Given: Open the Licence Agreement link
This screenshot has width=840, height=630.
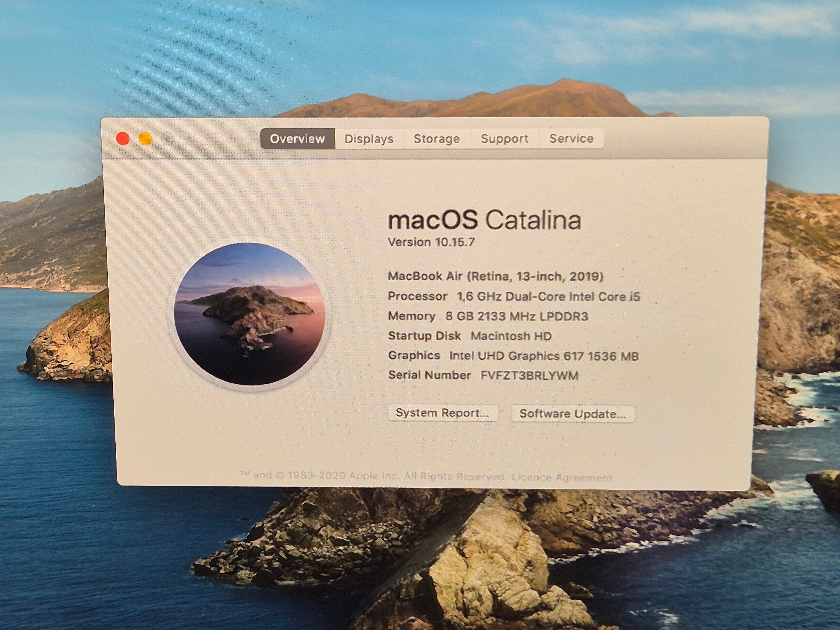Looking at the screenshot, I should coord(562,477).
